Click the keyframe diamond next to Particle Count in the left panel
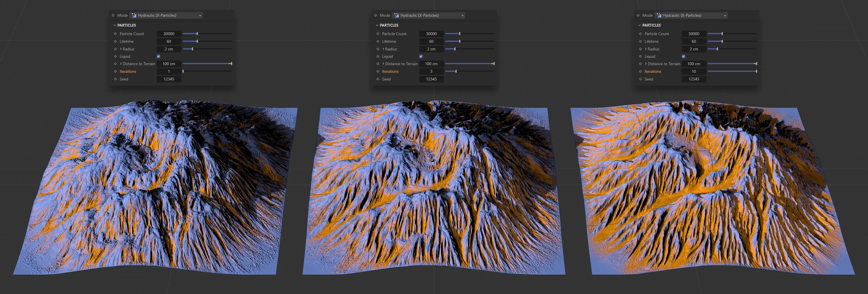868x294 pixels. [116, 34]
